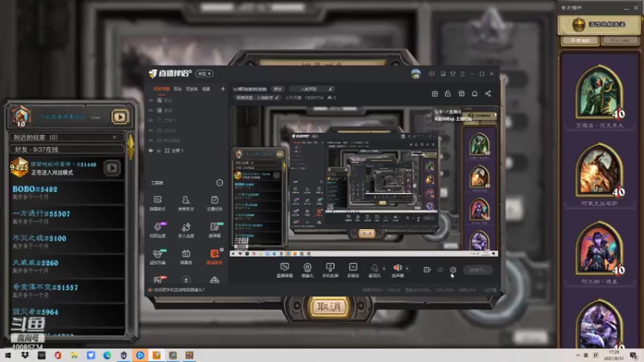Open the tool with the person icon
The width and height of the screenshot is (644, 362).
(186, 204)
